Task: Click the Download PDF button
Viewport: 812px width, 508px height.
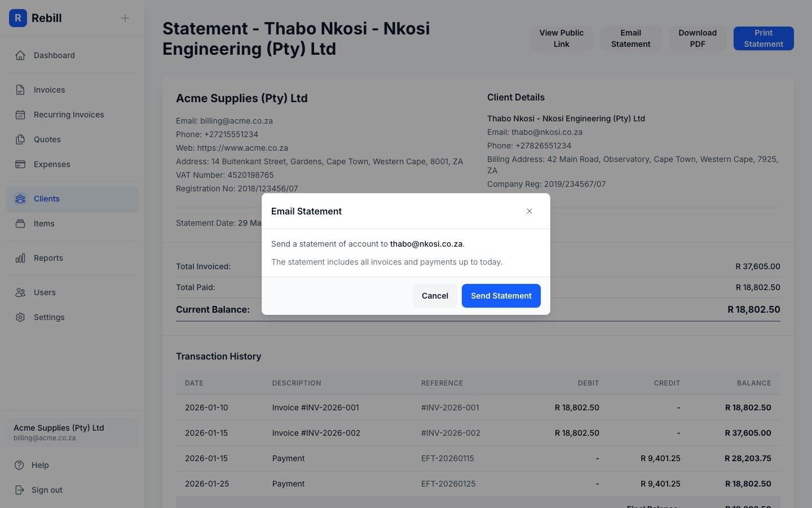Action: (698, 38)
